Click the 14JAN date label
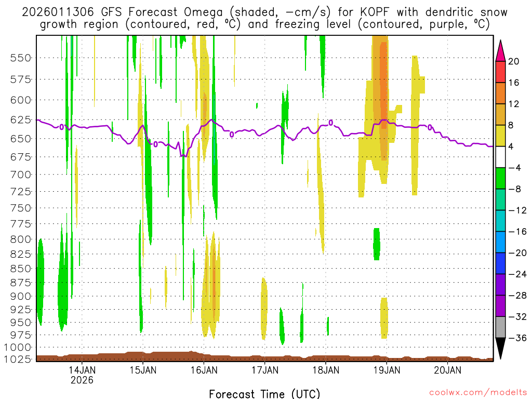Screen dimensions: 532x399 tap(82, 370)
